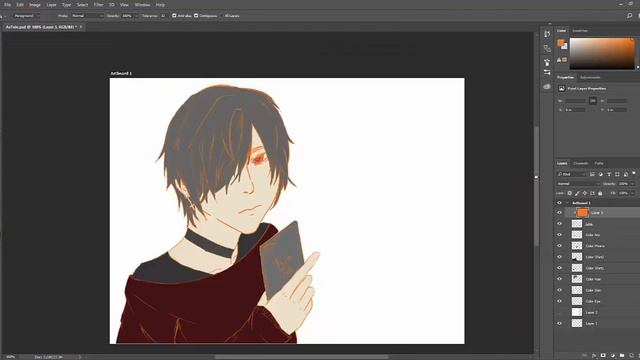Screen dimensions: 640x360
Task: Enable the type layers filter icon
Action: coord(609,174)
